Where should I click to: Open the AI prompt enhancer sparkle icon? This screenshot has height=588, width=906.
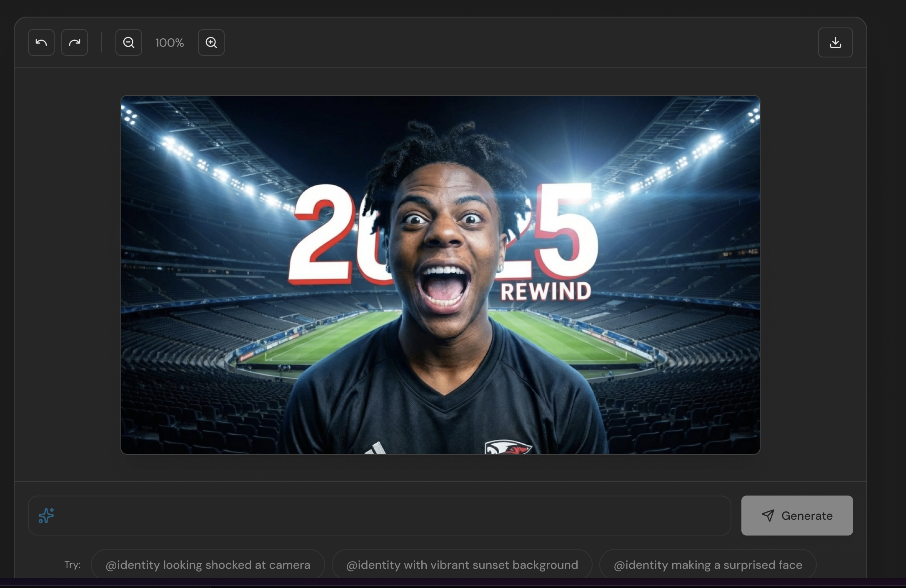[46, 516]
